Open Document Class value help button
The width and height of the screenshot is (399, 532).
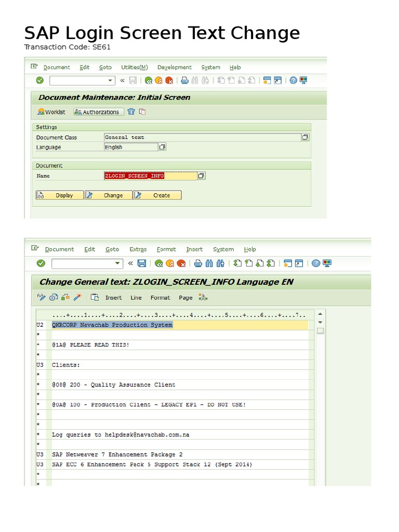click(x=305, y=137)
